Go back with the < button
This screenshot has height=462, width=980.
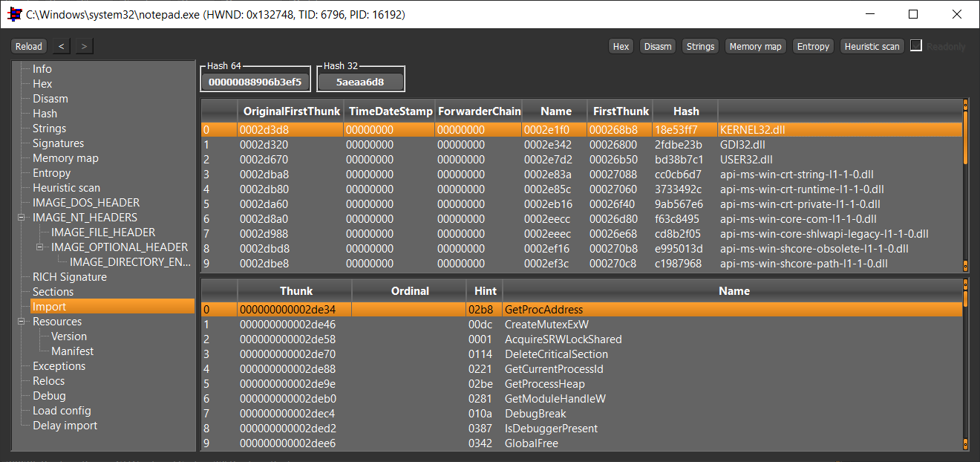click(62, 46)
